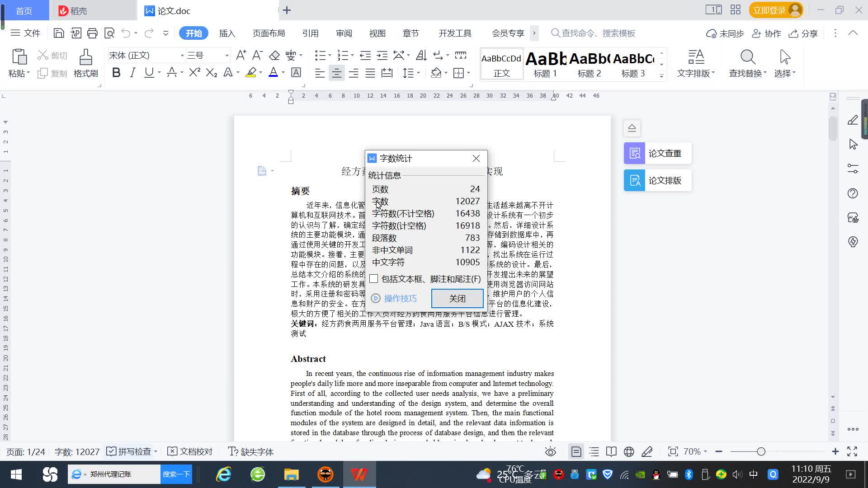Switch to the 插入 tab

[227, 33]
